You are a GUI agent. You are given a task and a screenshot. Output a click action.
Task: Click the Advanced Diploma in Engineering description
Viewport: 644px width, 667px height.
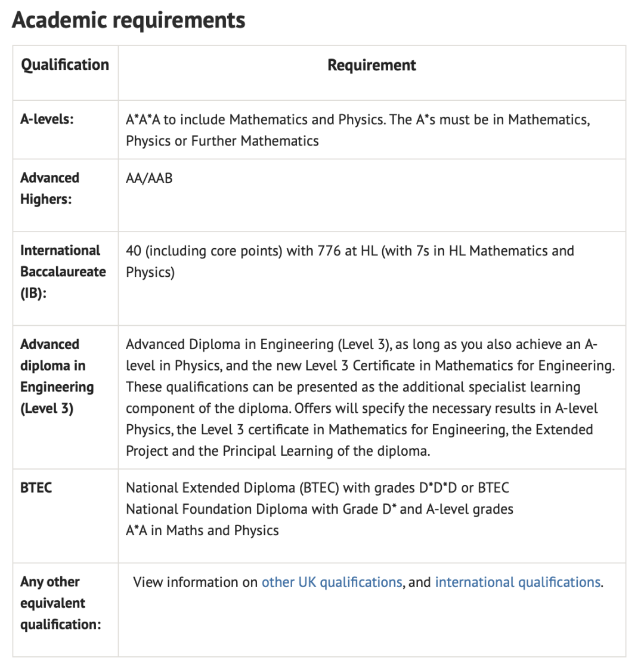point(370,397)
